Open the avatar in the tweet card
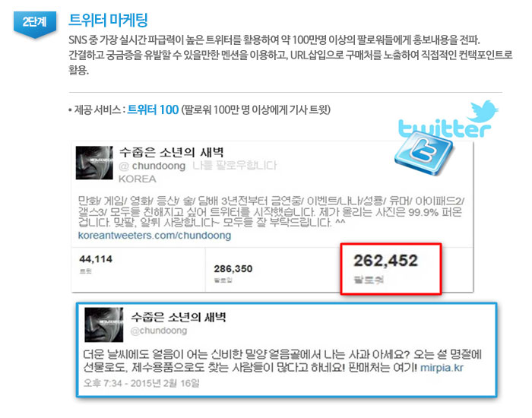Viewport: 532px width, 418px height. (104, 325)
